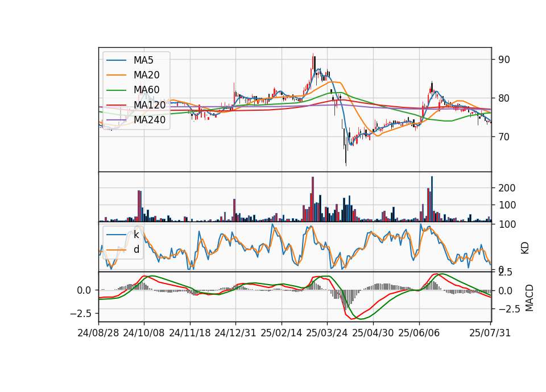Click the MA240 legend label

[x=150, y=120]
